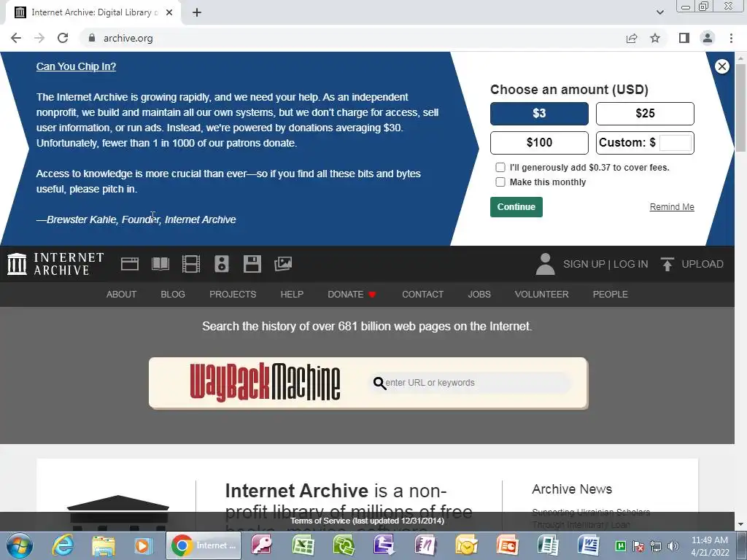Viewport: 747px width, 560px height.
Task: Go back to previous page
Action: click(16, 38)
